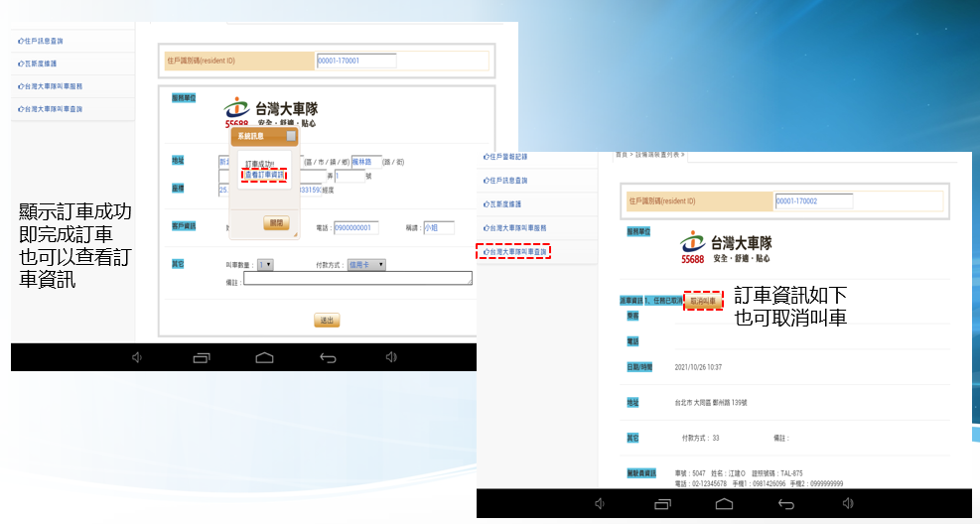
Task: Click the 電話 field with 0900000001
Action: tap(356, 228)
